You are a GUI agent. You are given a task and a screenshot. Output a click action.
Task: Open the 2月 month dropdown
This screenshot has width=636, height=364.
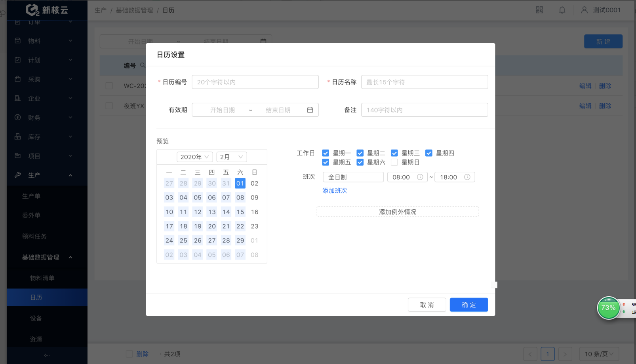coord(232,157)
